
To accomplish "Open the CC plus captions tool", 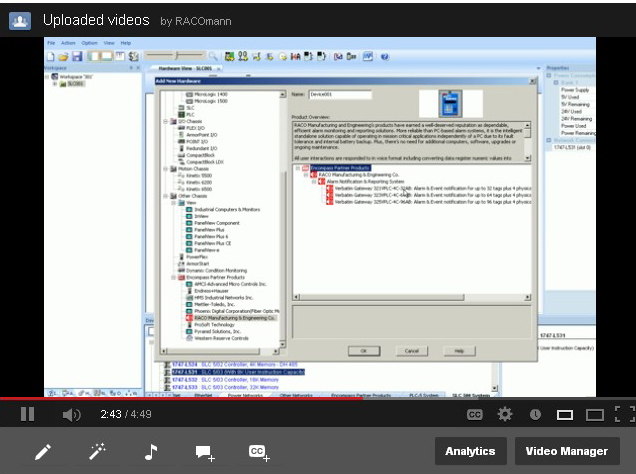I will [259, 453].
